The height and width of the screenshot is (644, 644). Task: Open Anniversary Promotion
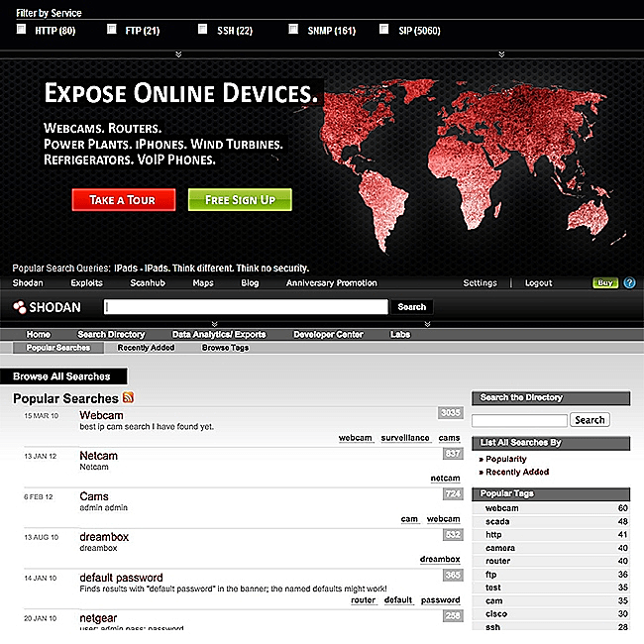332,283
